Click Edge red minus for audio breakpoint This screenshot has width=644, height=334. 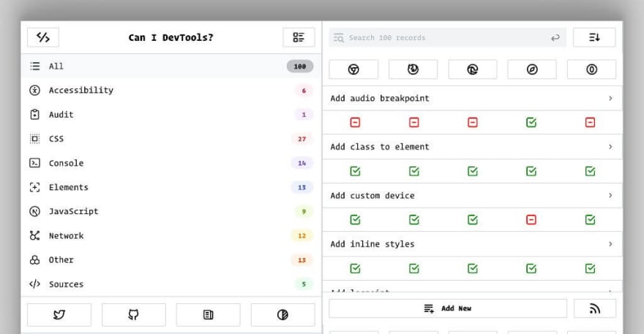(x=472, y=122)
